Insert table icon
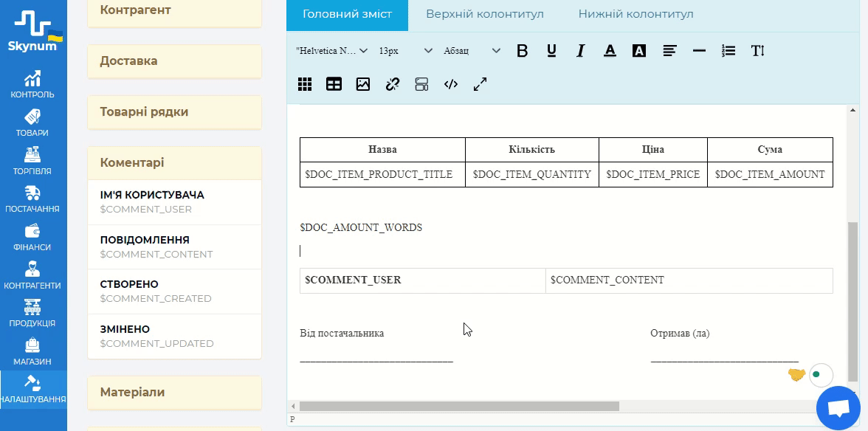The image size is (868, 431). point(334,84)
